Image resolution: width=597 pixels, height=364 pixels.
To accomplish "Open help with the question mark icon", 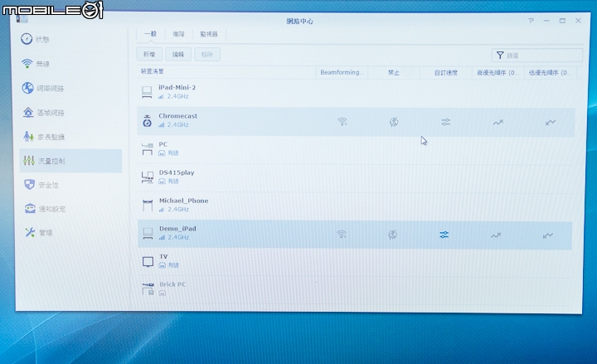I will (531, 21).
